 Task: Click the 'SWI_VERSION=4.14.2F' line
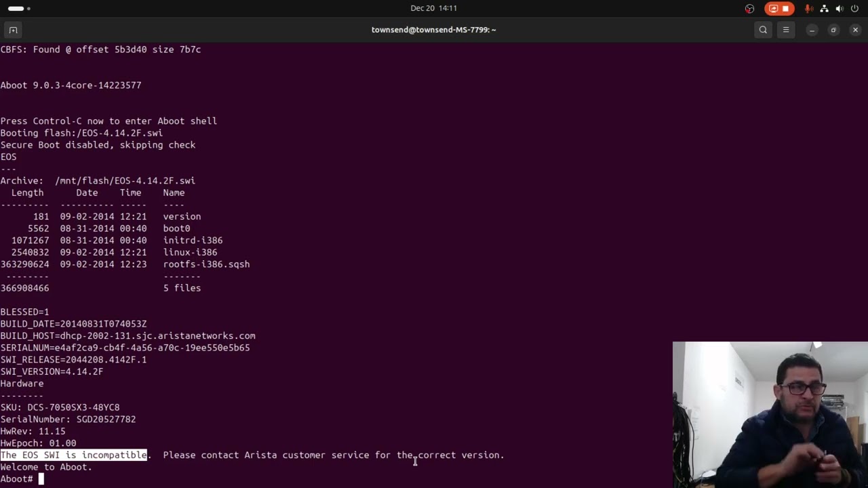point(52,371)
